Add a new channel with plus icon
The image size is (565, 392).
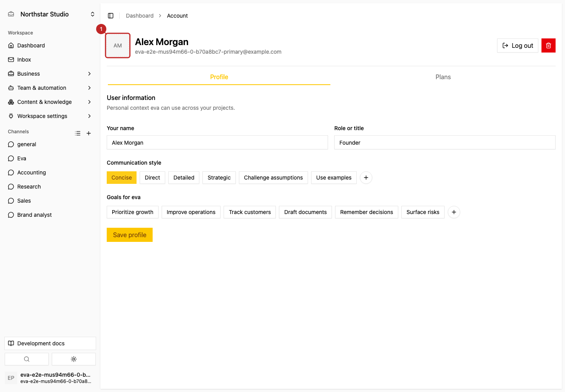pos(89,133)
